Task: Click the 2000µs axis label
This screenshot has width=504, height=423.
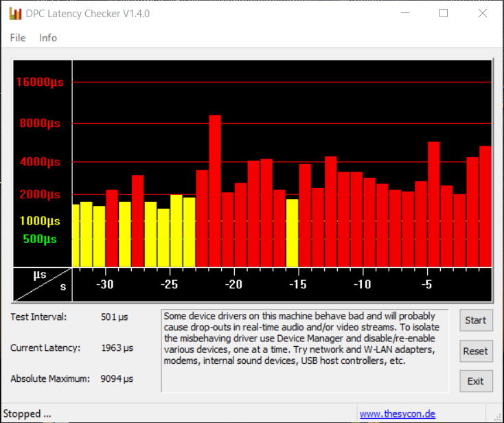Action: (40, 194)
